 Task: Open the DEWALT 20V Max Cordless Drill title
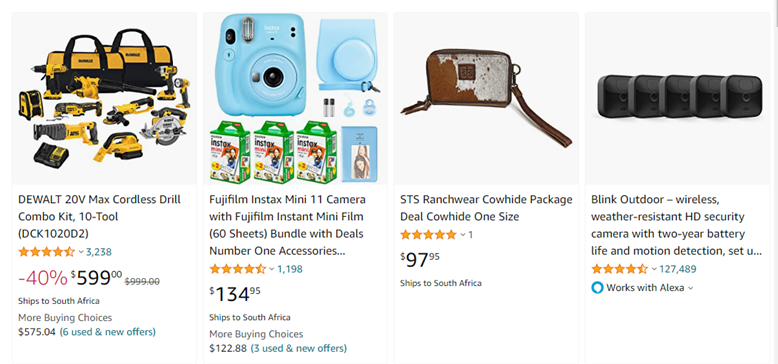pyautogui.click(x=100, y=217)
